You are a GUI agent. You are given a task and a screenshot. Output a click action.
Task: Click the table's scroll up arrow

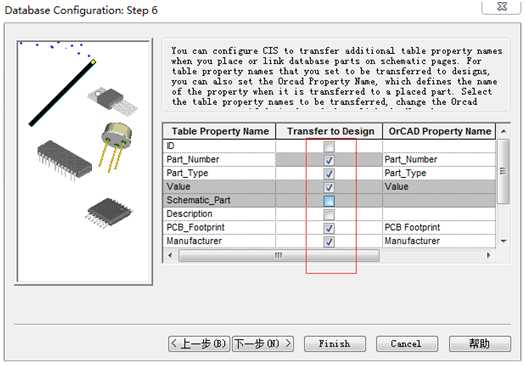[503, 131]
